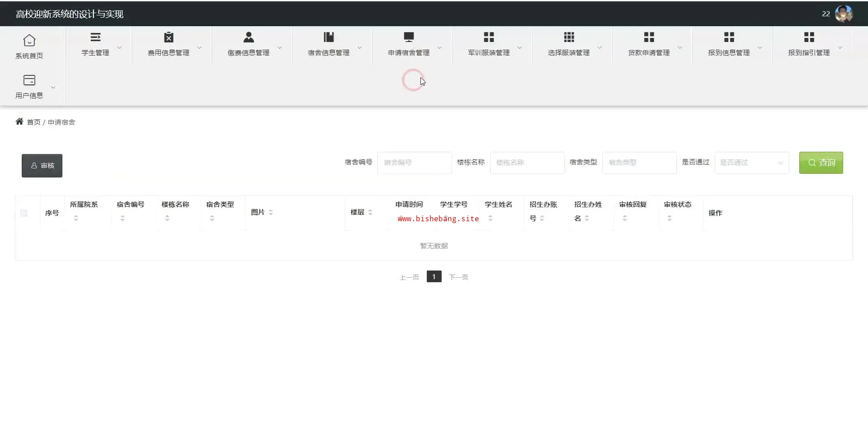This screenshot has width=868, height=429.
Task: Select the 用户信息 menu label
Action: [x=29, y=95]
